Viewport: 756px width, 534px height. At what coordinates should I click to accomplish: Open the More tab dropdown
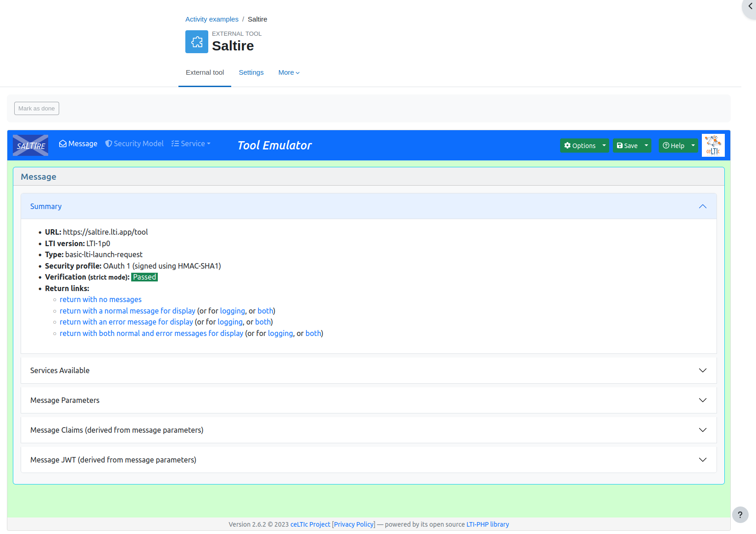tap(289, 72)
